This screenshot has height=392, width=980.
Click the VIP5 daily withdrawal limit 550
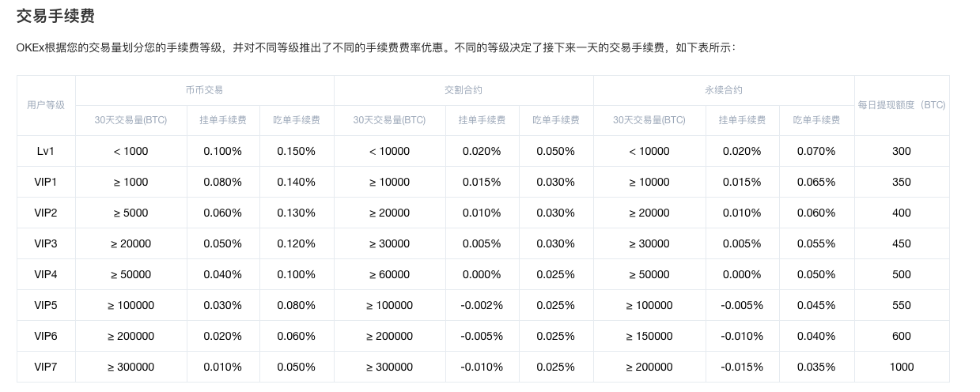point(902,305)
